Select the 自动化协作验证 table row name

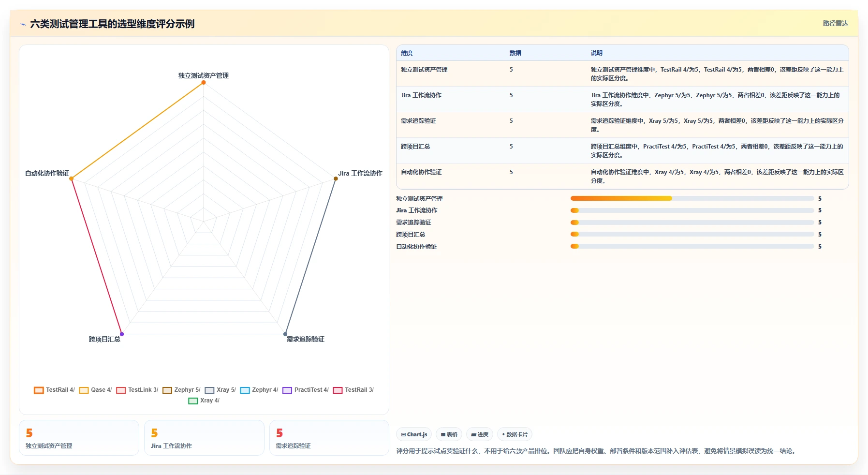coord(421,172)
